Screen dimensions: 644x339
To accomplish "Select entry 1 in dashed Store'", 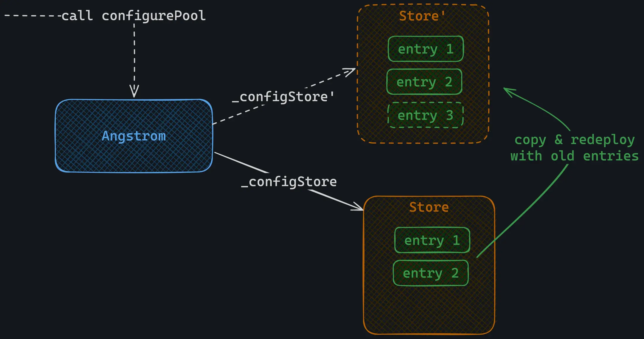I will pyautogui.click(x=426, y=49).
